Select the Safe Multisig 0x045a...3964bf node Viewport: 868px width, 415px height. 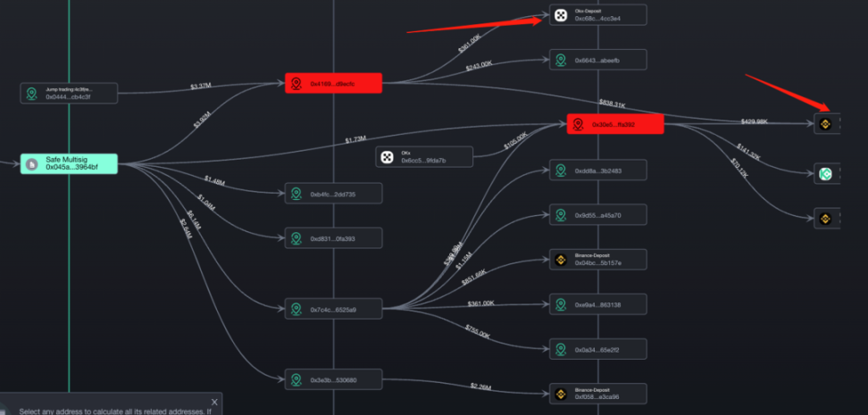pos(69,164)
